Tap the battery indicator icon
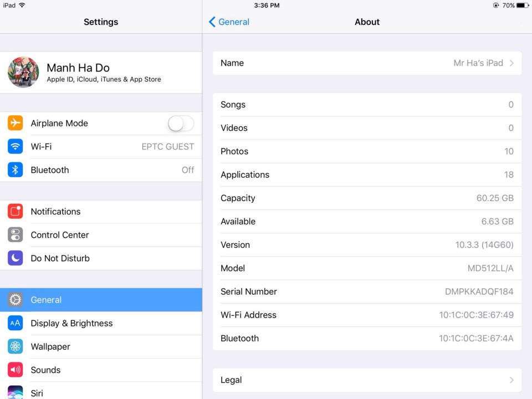532x399 pixels. pos(523,6)
